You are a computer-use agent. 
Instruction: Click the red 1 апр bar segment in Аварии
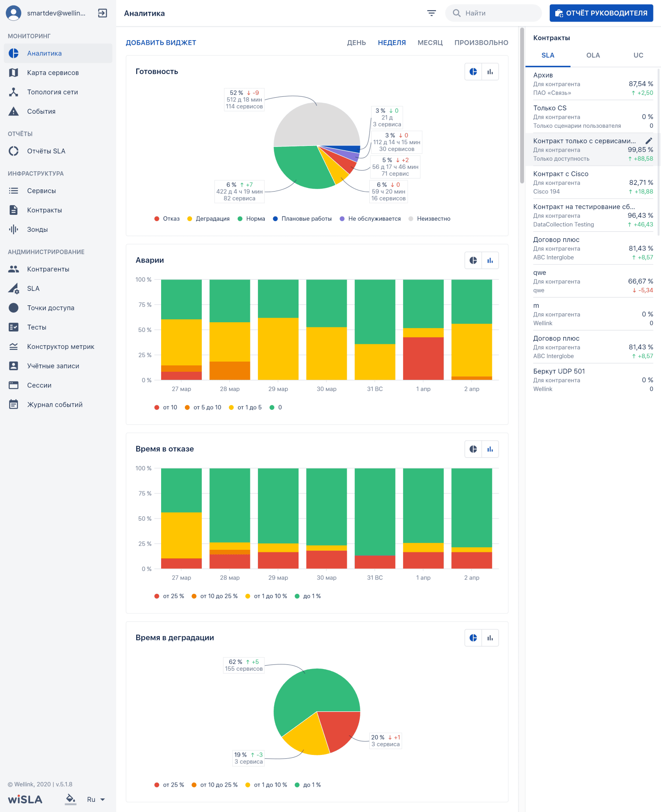pos(423,358)
